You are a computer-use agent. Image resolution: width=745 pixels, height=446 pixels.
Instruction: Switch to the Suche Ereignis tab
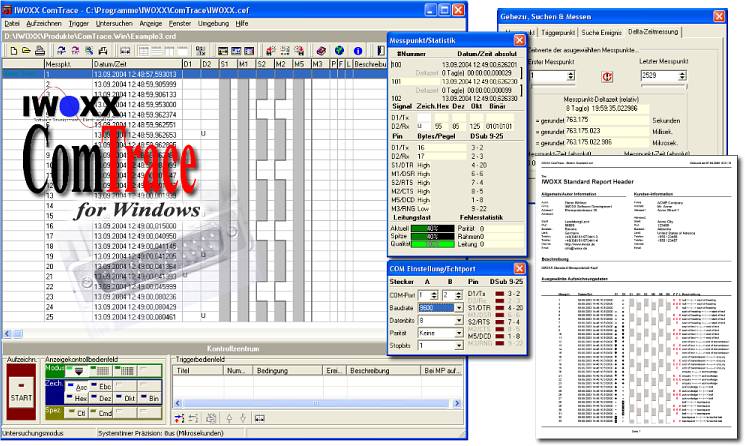tap(601, 32)
